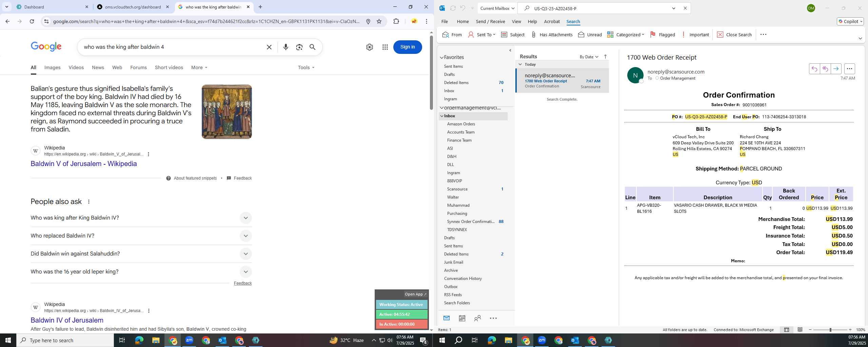This screenshot has width=868, height=347.
Task: Open more search ribbon commands ellipsis
Action: [763, 35]
